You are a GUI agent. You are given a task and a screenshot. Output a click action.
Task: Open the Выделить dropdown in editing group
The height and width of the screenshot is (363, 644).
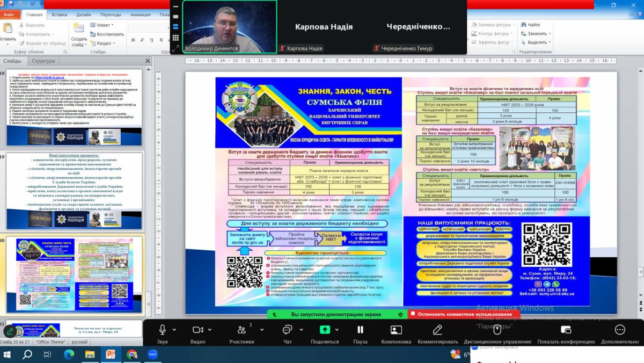[536, 42]
